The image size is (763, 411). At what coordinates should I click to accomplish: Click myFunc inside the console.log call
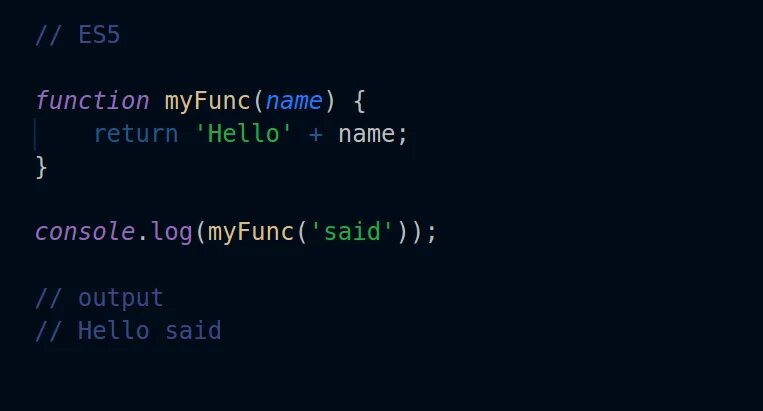point(251,232)
